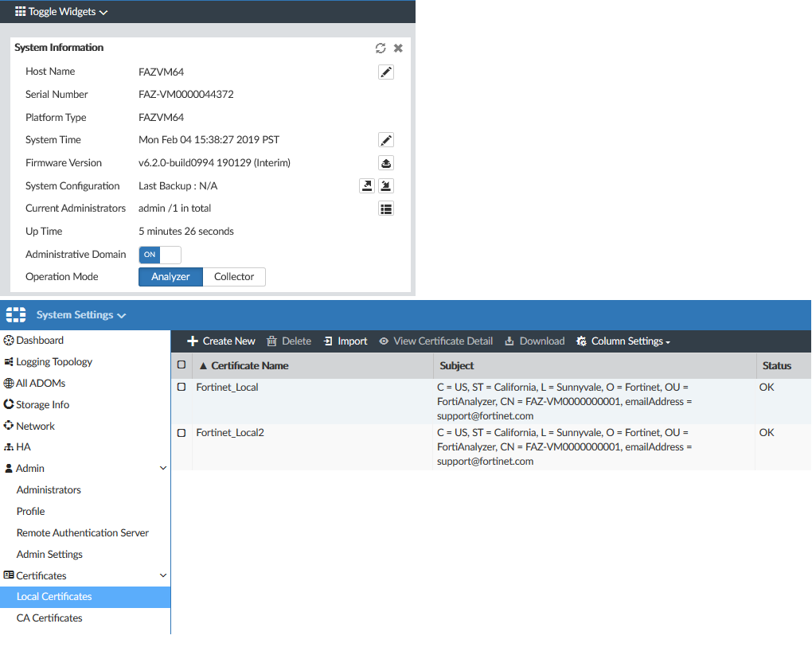Viewport: 812px width, 647px height.
Task: Open Remote Authentication Server
Action: pos(82,532)
